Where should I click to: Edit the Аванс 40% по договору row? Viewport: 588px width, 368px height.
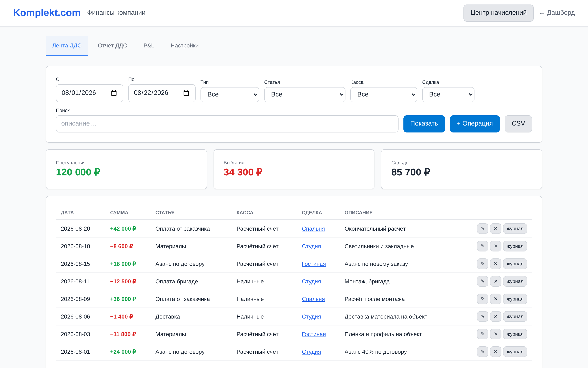click(483, 352)
